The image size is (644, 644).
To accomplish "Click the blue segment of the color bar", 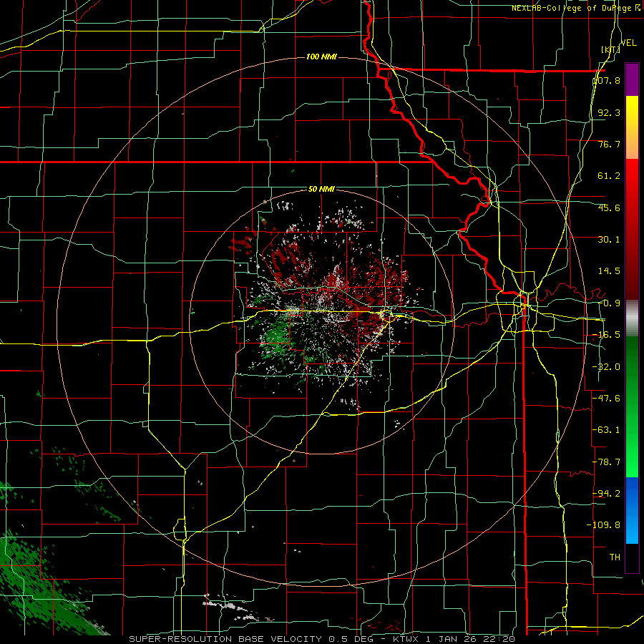I will (632, 510).
